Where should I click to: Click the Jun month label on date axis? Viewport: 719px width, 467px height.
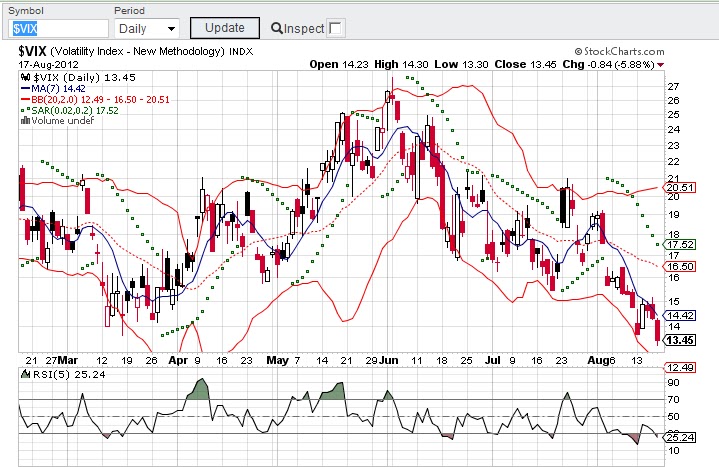389,360
